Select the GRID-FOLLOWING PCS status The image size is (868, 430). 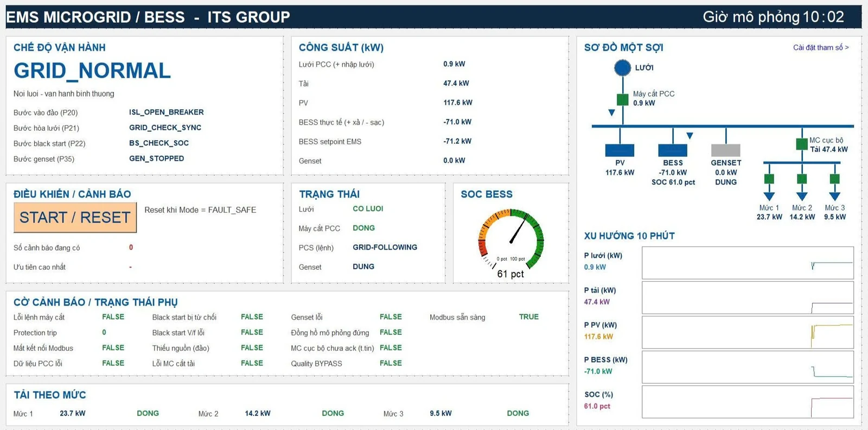tap(385, 247)
